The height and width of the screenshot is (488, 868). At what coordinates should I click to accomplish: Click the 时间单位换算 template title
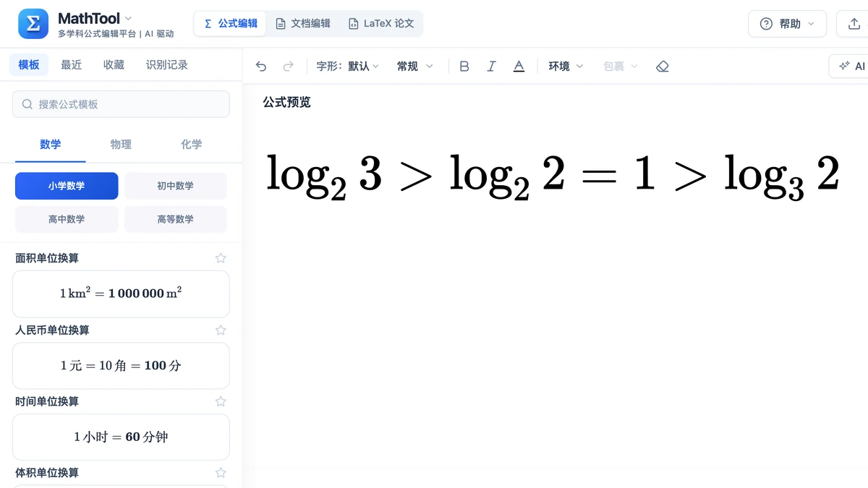(47, 401)
